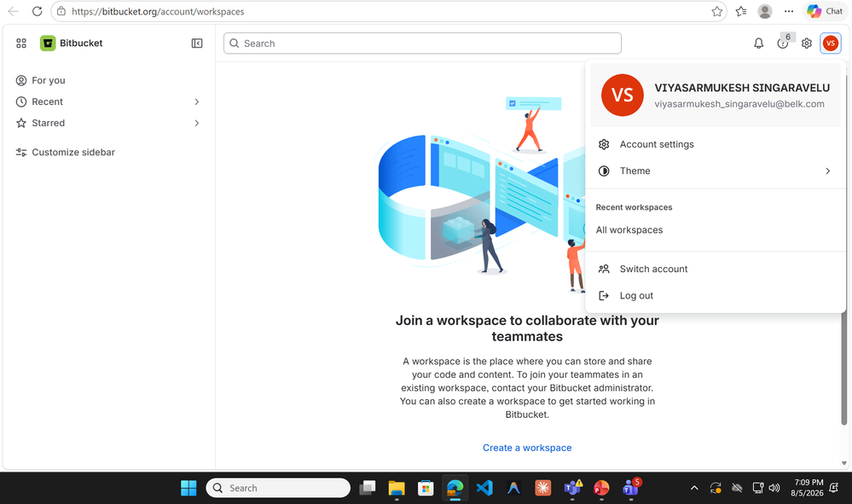The width and height of the screenshot is (852, 504).
Task: Click the large VS avatar in the profile menu
Action: click(622, 95)
